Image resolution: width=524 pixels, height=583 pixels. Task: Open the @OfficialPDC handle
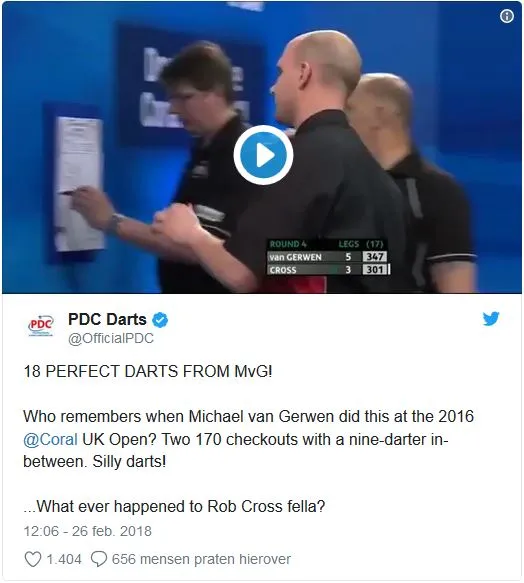(x=111, y=338)
